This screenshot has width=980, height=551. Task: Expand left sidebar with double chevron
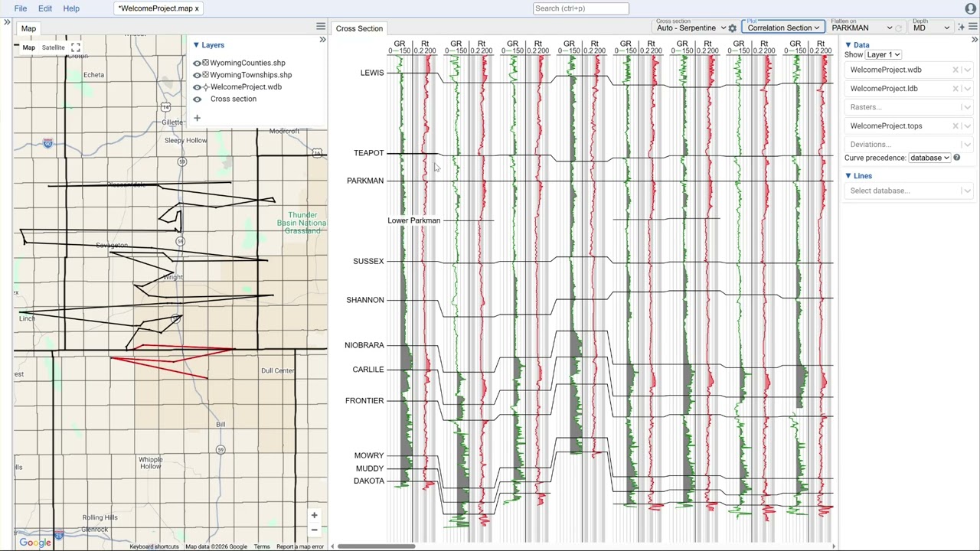[7, 22]
